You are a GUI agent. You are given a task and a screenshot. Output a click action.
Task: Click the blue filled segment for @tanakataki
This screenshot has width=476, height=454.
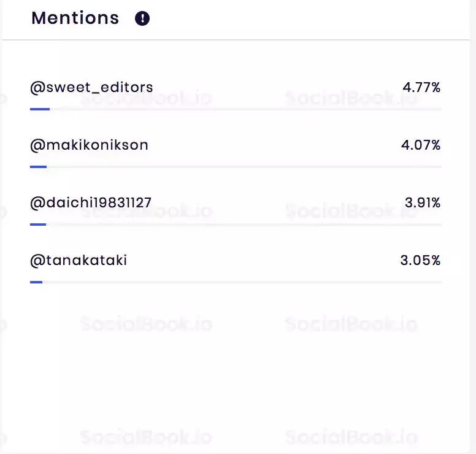[x=36, y=282]
